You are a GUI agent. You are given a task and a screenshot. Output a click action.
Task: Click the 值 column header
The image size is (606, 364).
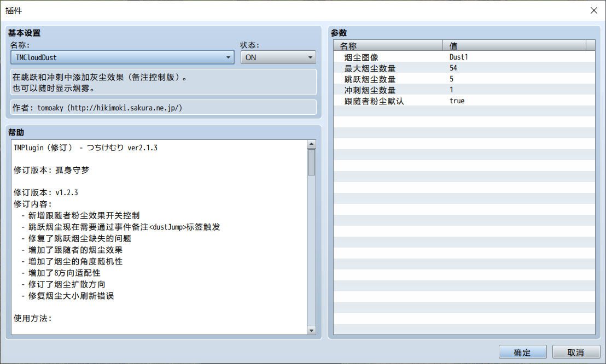coord(515,45)
